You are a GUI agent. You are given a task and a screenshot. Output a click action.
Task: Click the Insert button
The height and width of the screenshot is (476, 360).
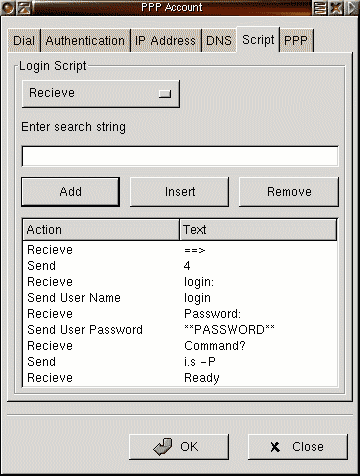(x=179, y=192)
